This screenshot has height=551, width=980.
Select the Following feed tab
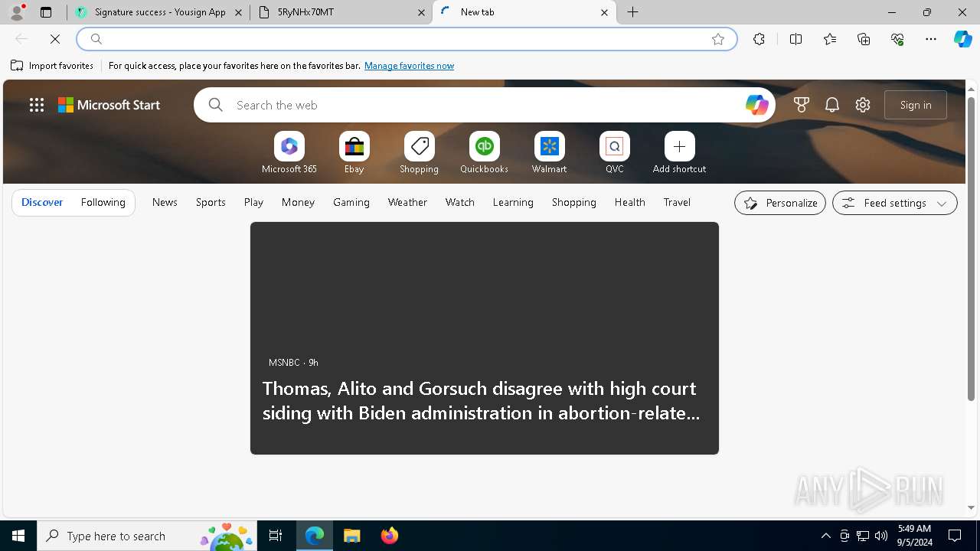pos(103,202)
